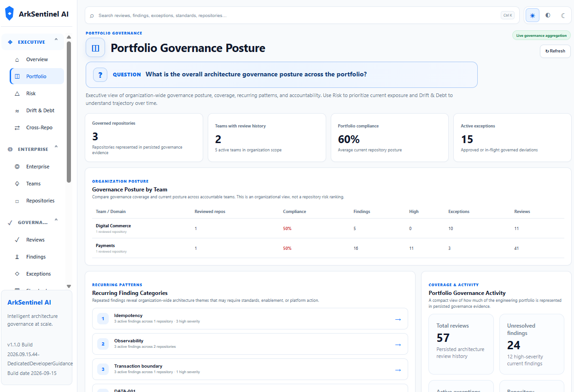
Task: Click rank badge 2 next to Observability
Action: [103, 344]
